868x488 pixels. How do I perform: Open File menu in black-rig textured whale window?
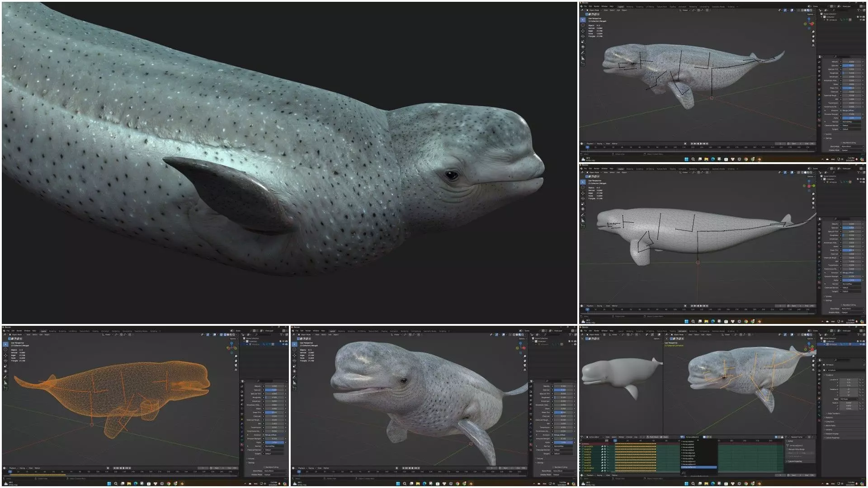click(x=585, y=6)
